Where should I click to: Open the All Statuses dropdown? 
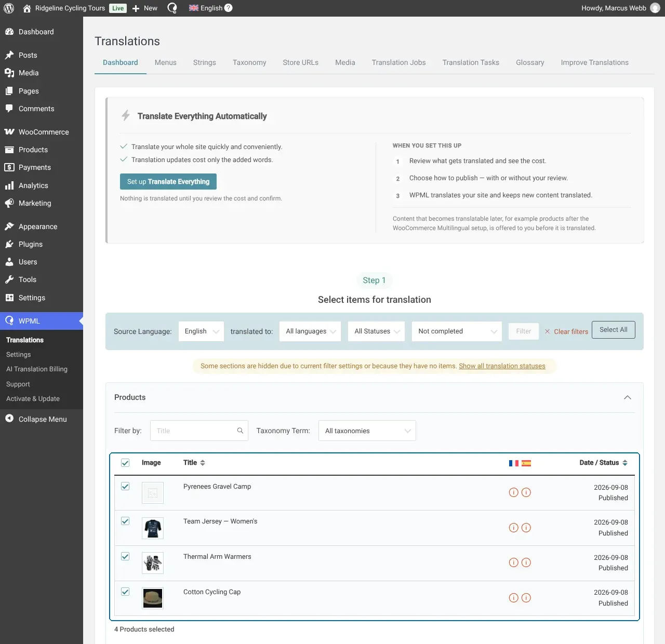377,331
